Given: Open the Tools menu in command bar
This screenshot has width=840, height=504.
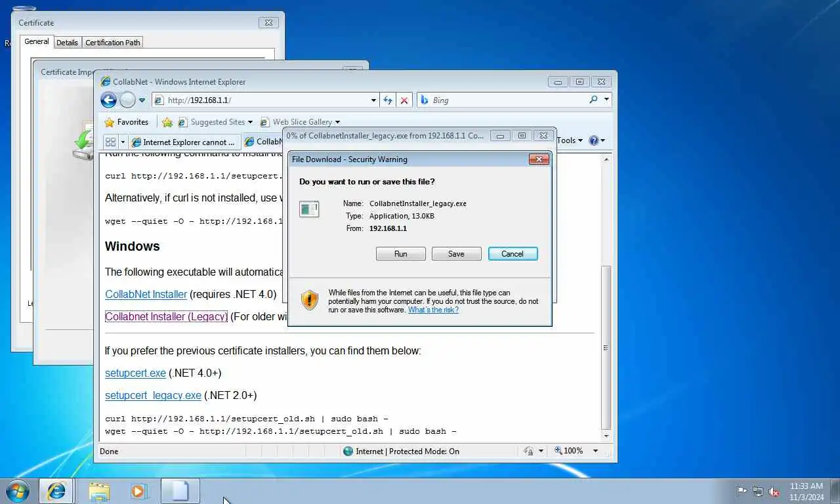Looking at the screenshot, I should [x=570, y=140].
